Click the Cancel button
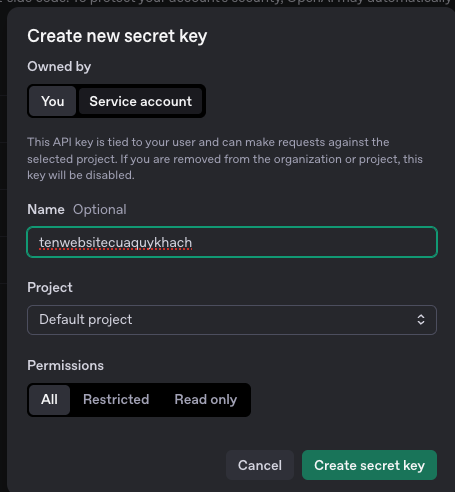The height and width of the screenshot is (492, 455). [260, 465]
